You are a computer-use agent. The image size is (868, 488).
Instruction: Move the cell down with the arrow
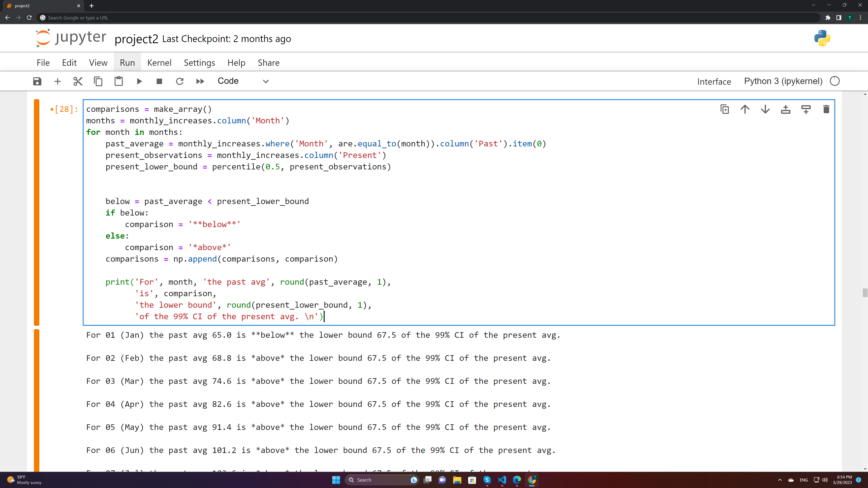coord(765,109)
